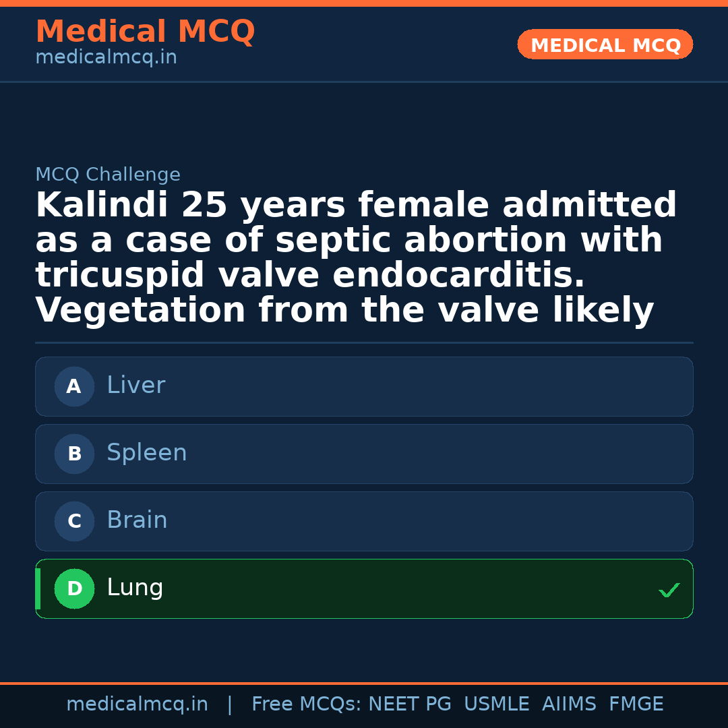Open medicalmcq.in link in the footer

point(137,704)
